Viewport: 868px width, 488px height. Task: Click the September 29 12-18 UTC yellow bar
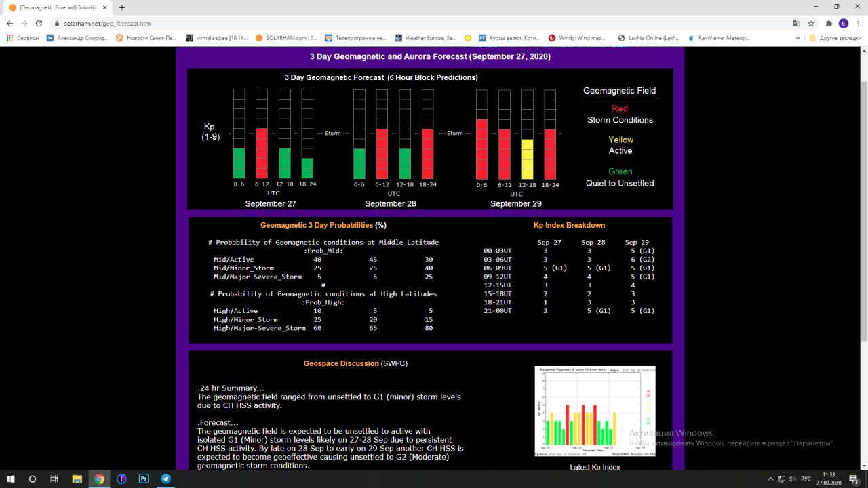(527, 159)
